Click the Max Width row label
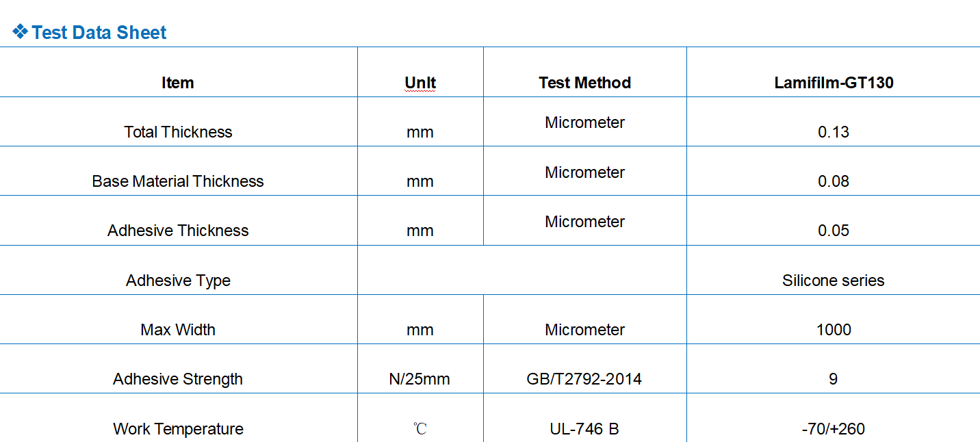The image size is (980, 442). tap(178, 330)
